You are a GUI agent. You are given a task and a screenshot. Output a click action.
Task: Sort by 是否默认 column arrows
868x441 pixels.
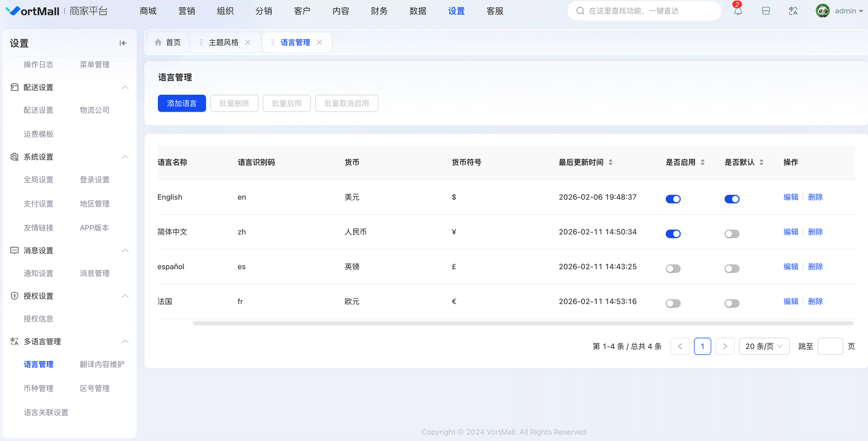pyautogui.click(x=761, y=162)
